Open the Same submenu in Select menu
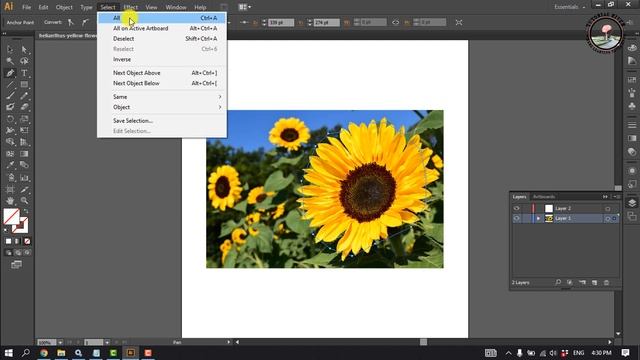Image resolution: width=640 pixels, height=360 pixels. click(162, 97)
